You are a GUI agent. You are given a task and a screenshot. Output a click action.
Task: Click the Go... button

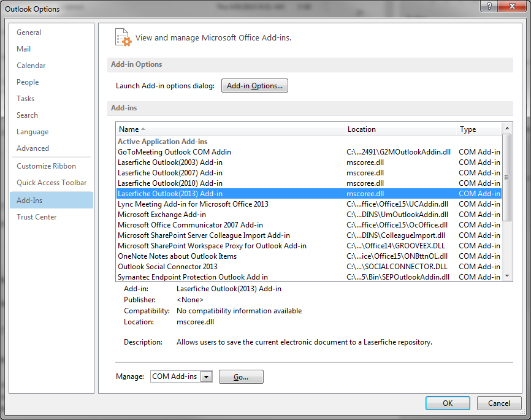pyautogui.click(x=241, y=376)
